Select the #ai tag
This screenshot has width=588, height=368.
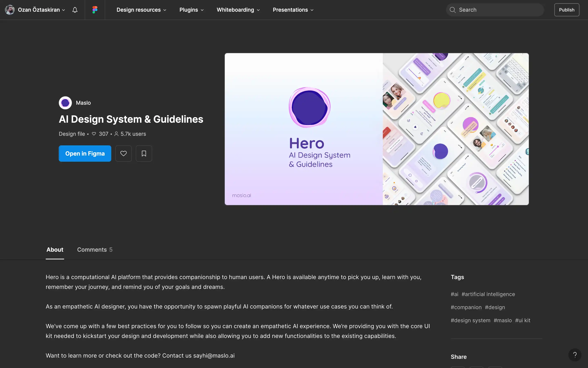point(454,294)
